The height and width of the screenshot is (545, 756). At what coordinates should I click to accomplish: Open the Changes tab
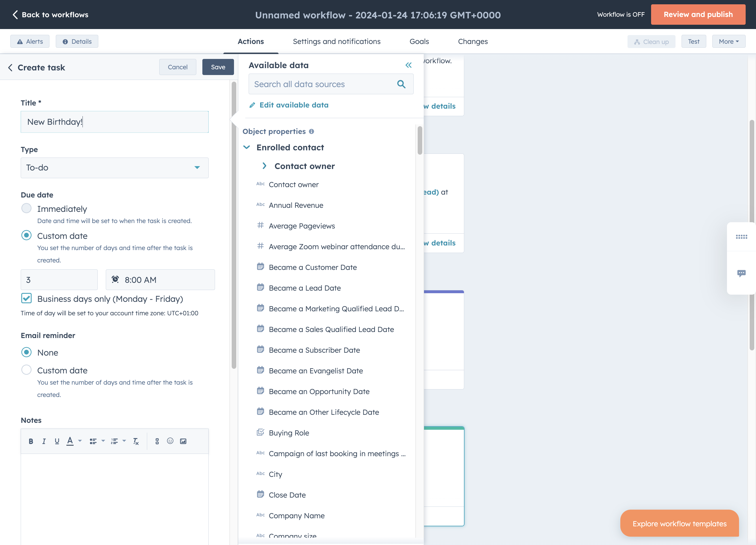tap(473, 41)
